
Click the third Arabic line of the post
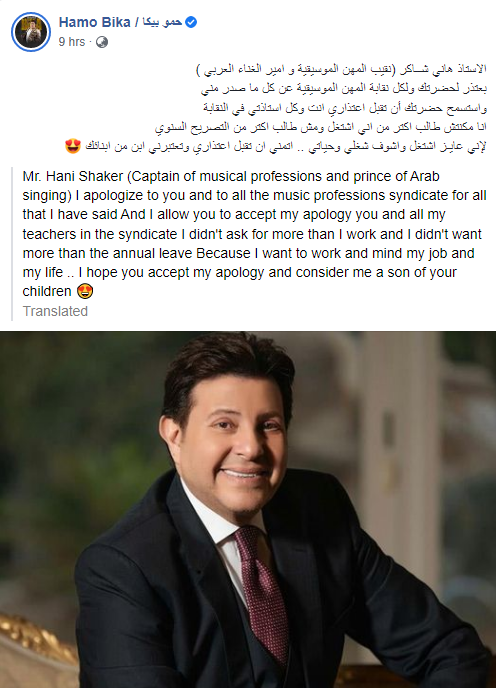pyautogui.click(x=345, y=108)
